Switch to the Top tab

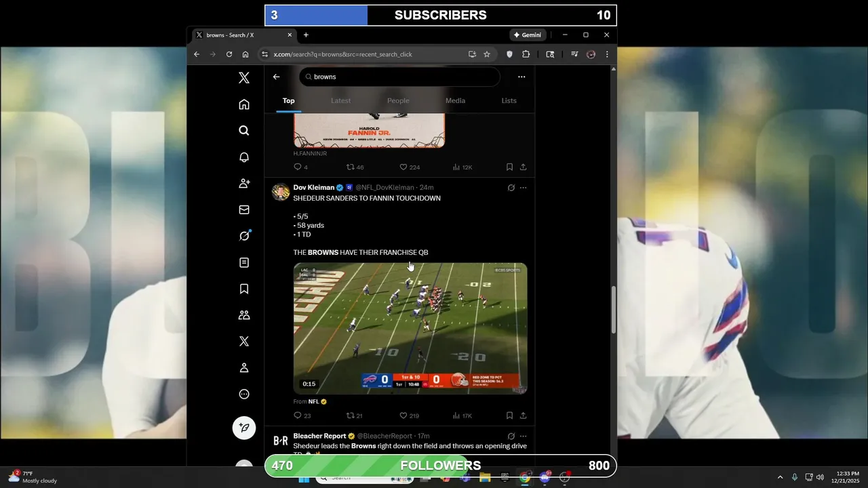pyautogui.click(x=289, y=100)
